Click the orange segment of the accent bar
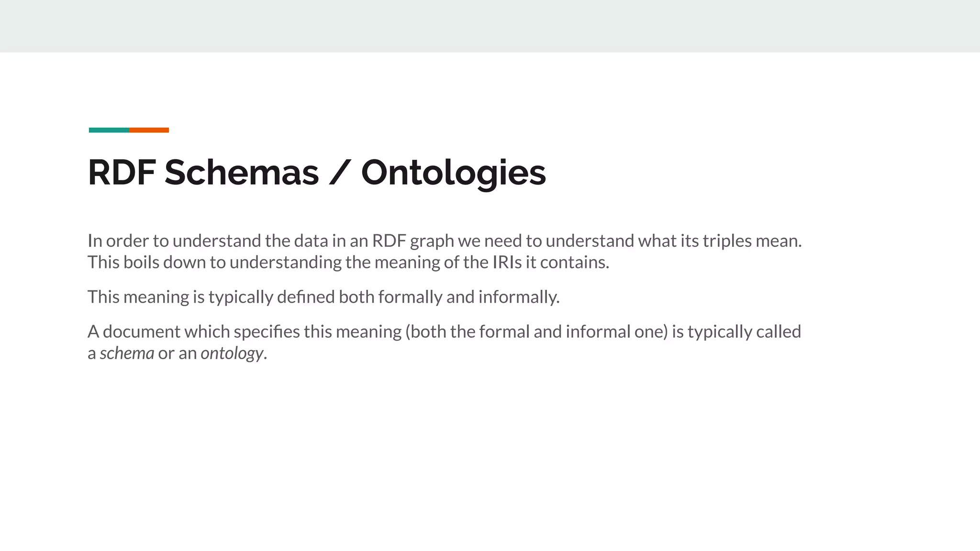The width and height of the screenshot is (980, 551). tap(149, 130)
